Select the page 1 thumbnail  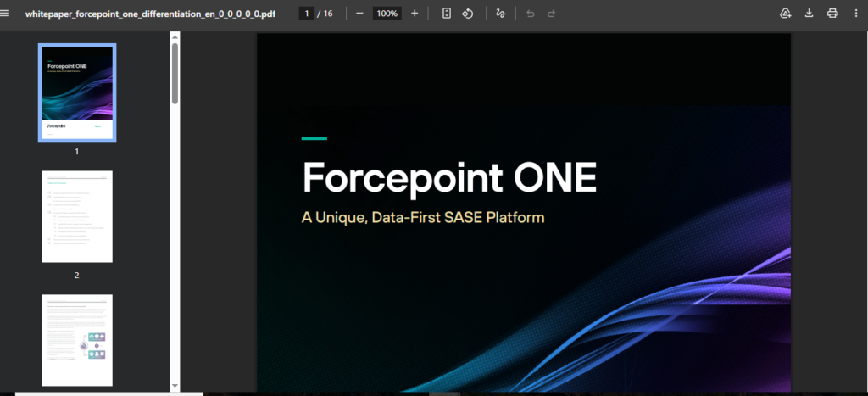point(77,92)
